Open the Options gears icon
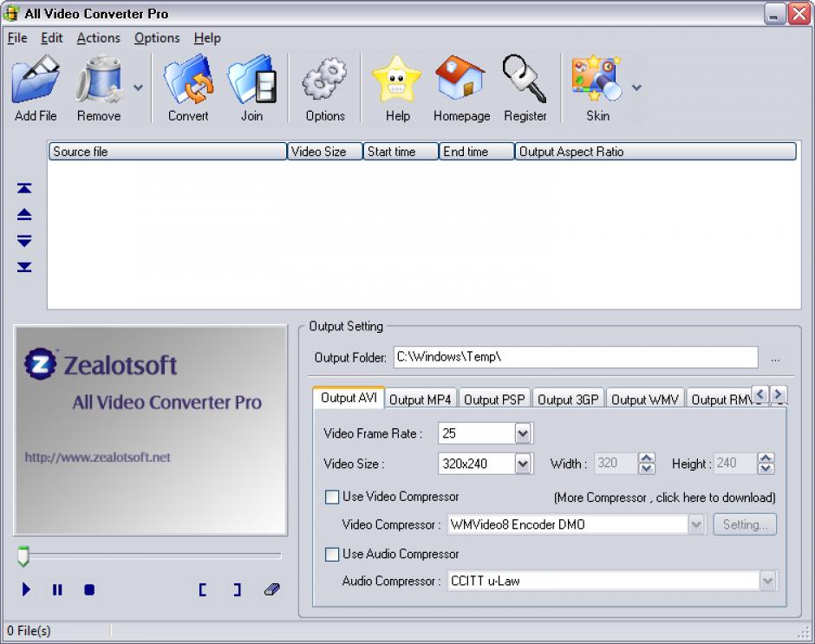The image size is (815, 644). click(325, 80)
